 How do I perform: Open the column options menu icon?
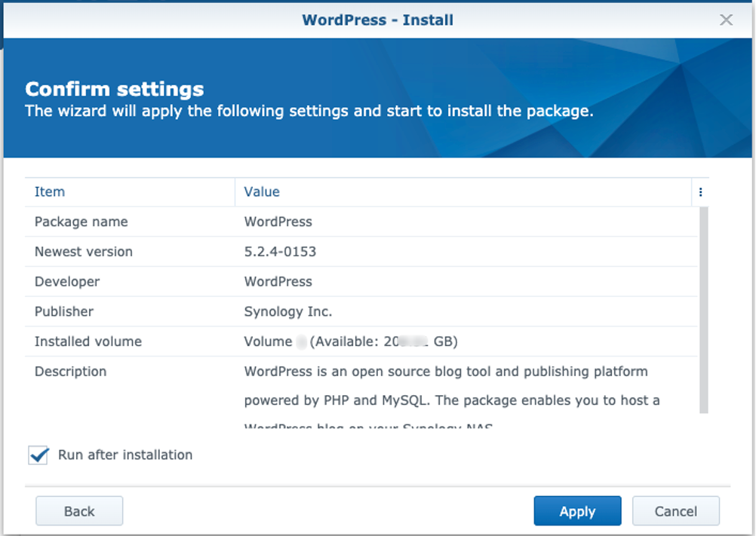[701, 192]
